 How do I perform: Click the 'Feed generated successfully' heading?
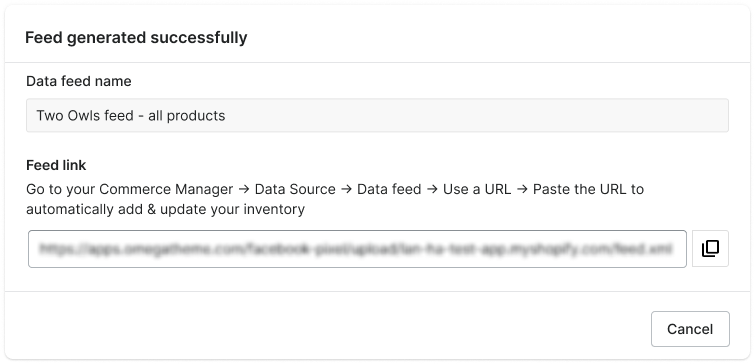pos(136,38)
